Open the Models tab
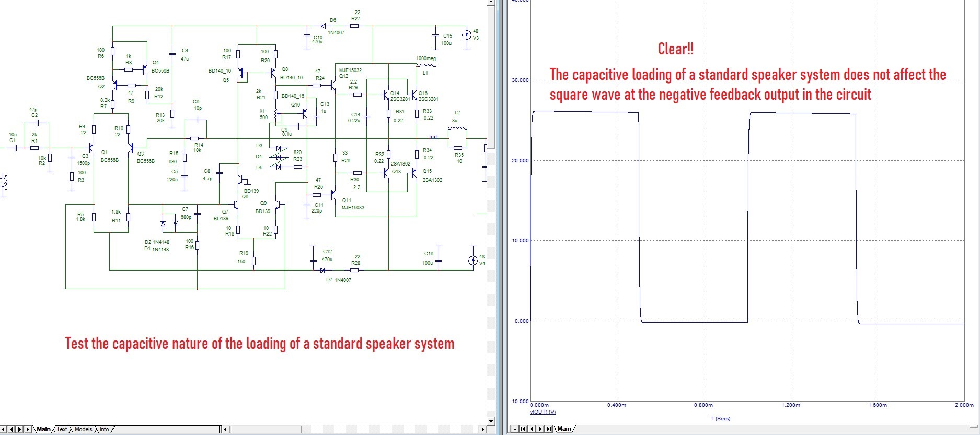The height and width of the screenshot is (435, 980). (83, 429)
